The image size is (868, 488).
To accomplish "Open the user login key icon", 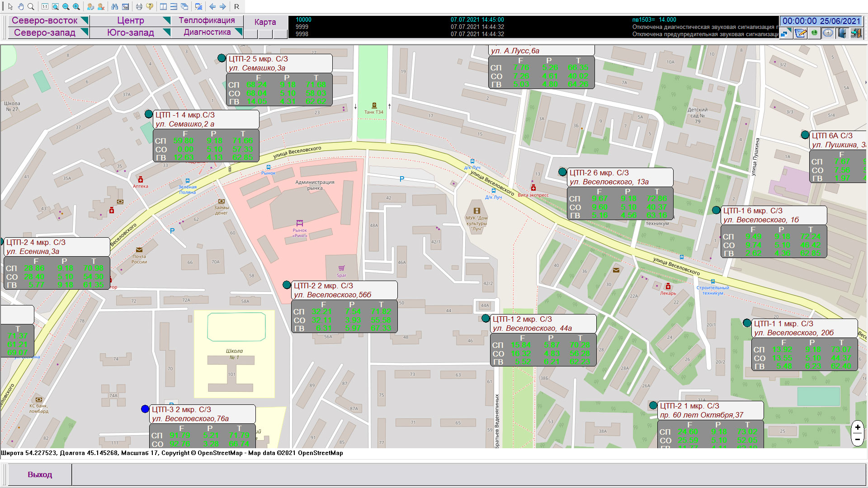I will [90, 7].
